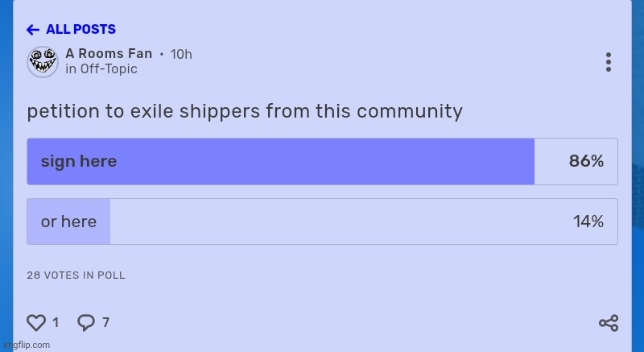Viewport: 644px width, 352px height.
Task: Open comments via the speech bubble icon
Action: pos(86,323)
